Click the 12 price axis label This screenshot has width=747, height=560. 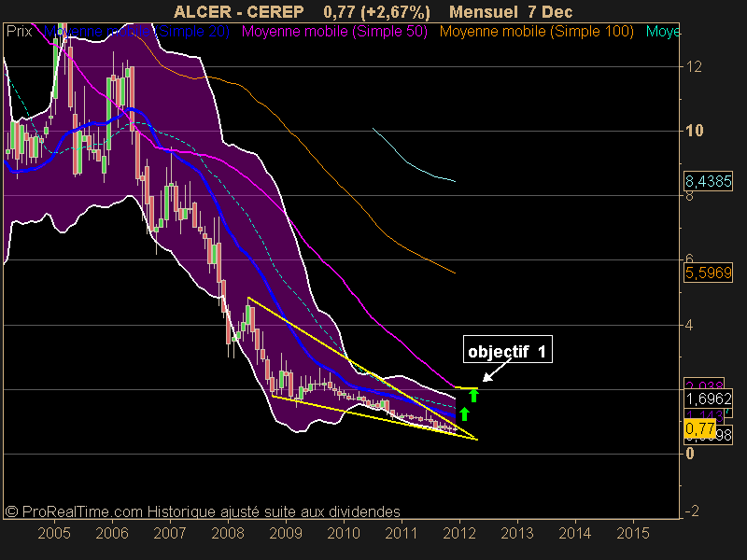694,66
